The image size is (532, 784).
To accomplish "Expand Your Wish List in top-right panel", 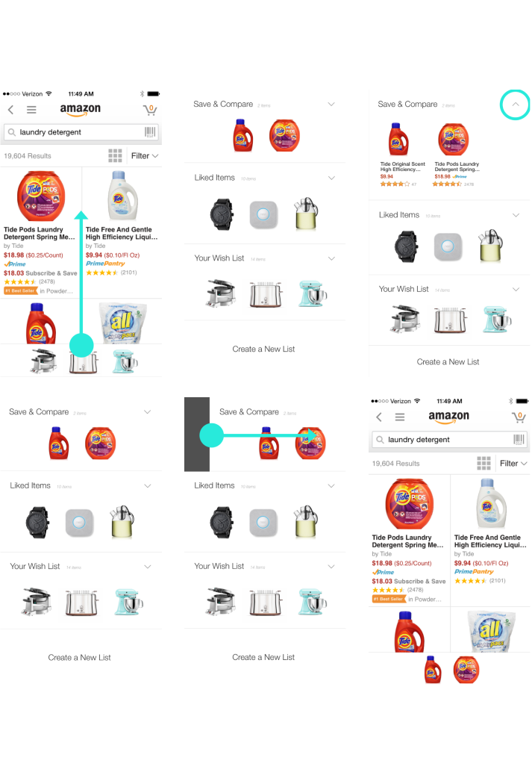I will [516, 289].
